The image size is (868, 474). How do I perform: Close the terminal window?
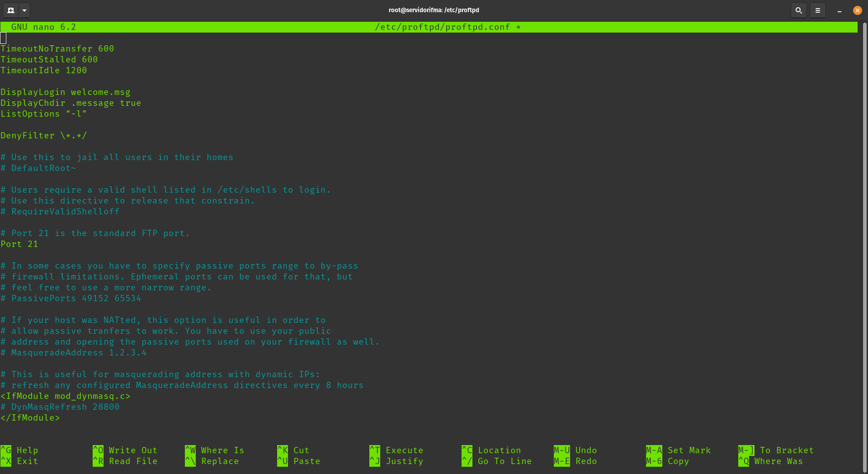(x=857, y=10)
